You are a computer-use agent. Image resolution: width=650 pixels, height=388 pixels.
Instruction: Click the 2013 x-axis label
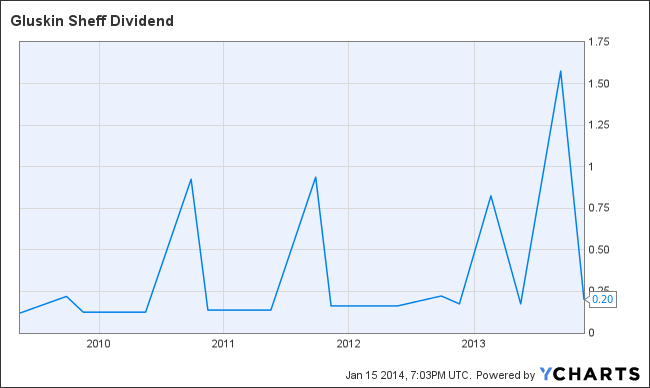click(473, 344)
